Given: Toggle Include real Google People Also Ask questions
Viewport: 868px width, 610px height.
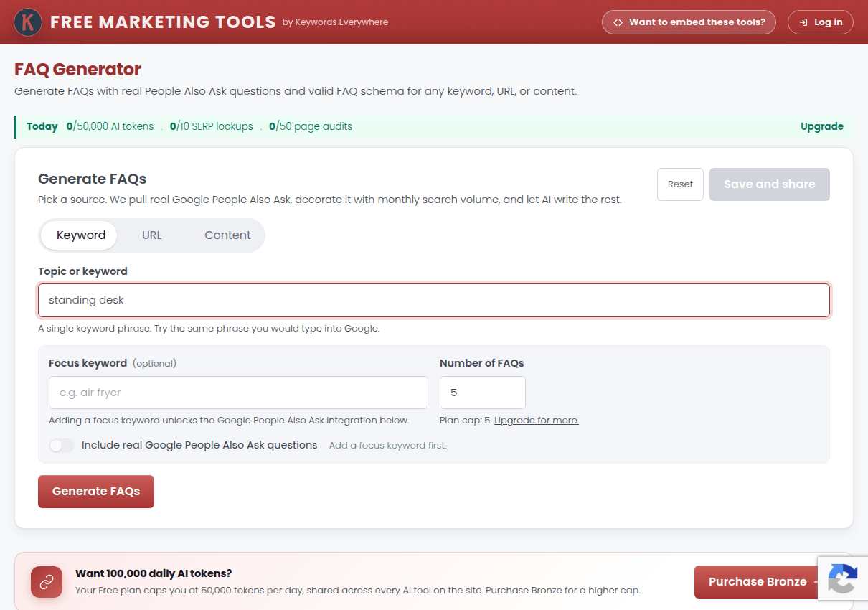Looking at the screenshot, I should click(62, 446).
